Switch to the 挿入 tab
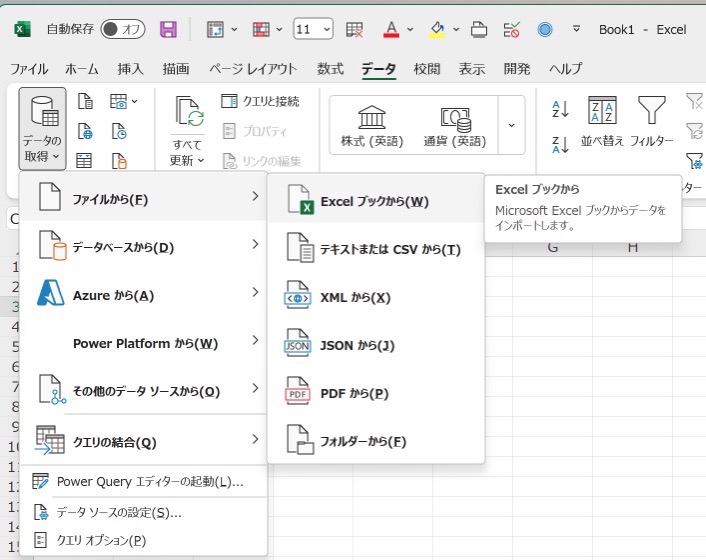 coord(131,69)
